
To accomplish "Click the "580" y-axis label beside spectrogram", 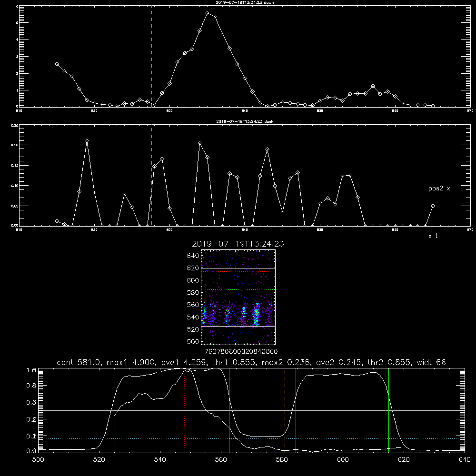I will click(x=193, y=293).
